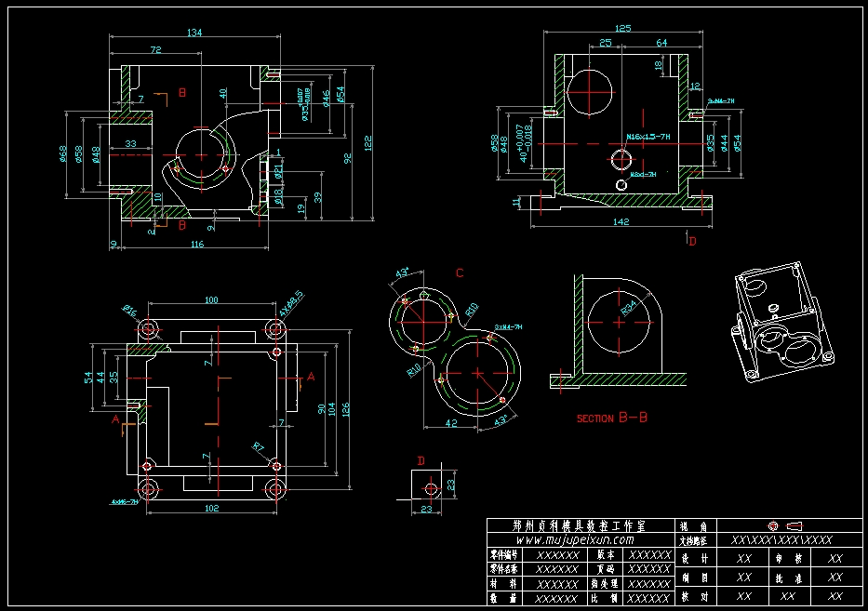Select the isometric 3D housing view

click(782, 322)
